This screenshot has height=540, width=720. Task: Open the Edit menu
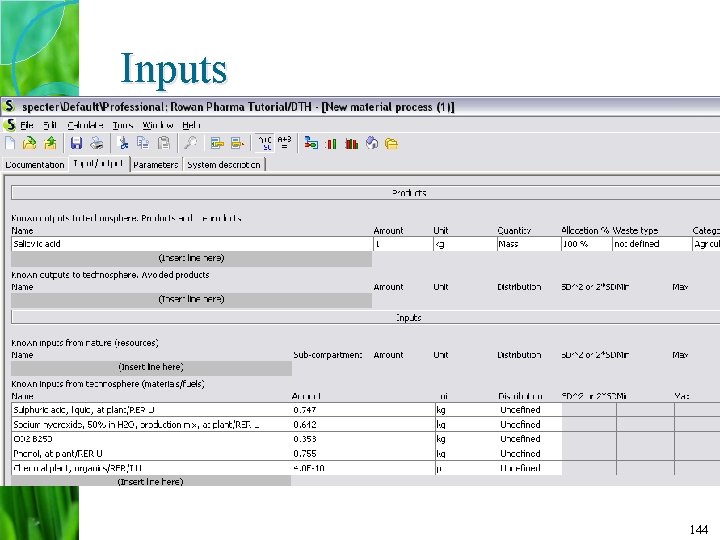click(50, 125)
